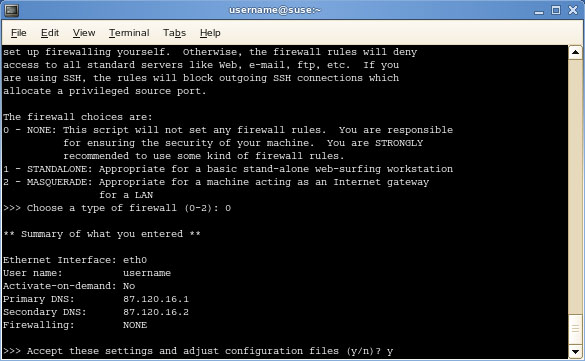The width and height of the screenshot is (585, 361).
Task: Click the empty scrollbar track above the thumb
Action: pyautogui.click(x=575, y=186)
